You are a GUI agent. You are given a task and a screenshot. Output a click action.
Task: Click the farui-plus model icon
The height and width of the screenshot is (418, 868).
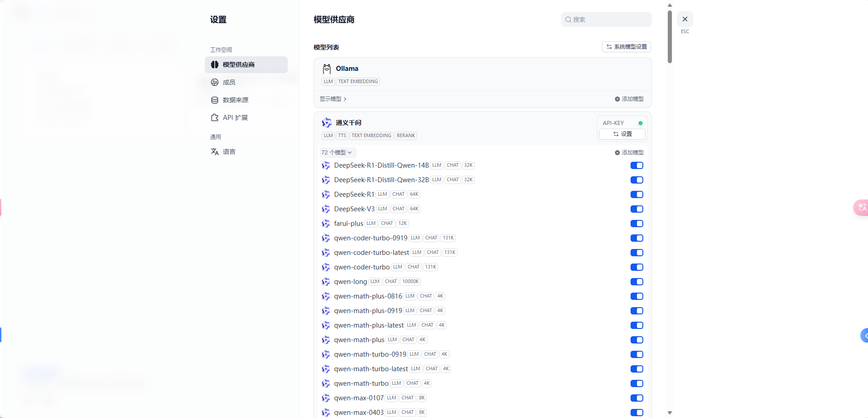[x=326, y=224]
